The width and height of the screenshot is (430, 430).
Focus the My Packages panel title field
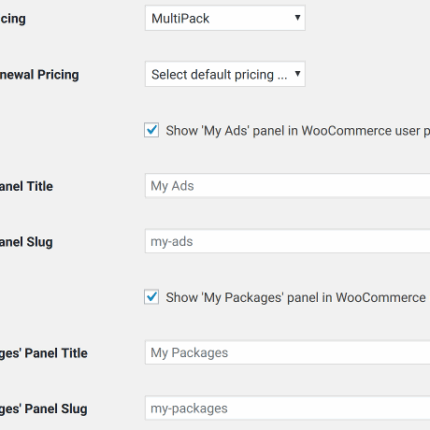[287, 353]
